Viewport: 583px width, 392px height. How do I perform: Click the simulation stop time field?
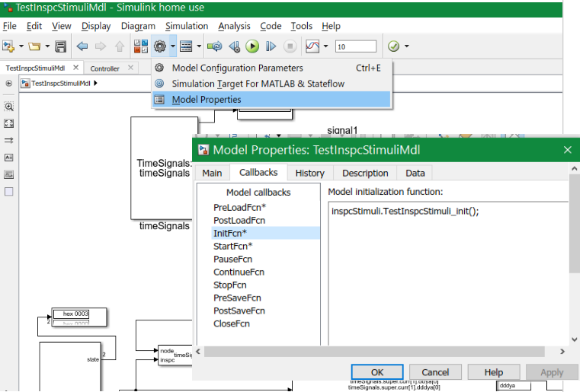(x=356, y=46)
